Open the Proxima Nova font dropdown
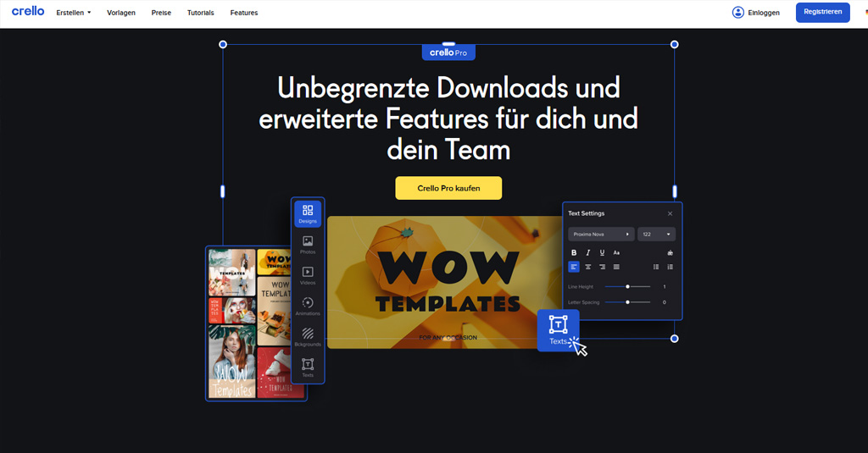 tap(600, 234)
